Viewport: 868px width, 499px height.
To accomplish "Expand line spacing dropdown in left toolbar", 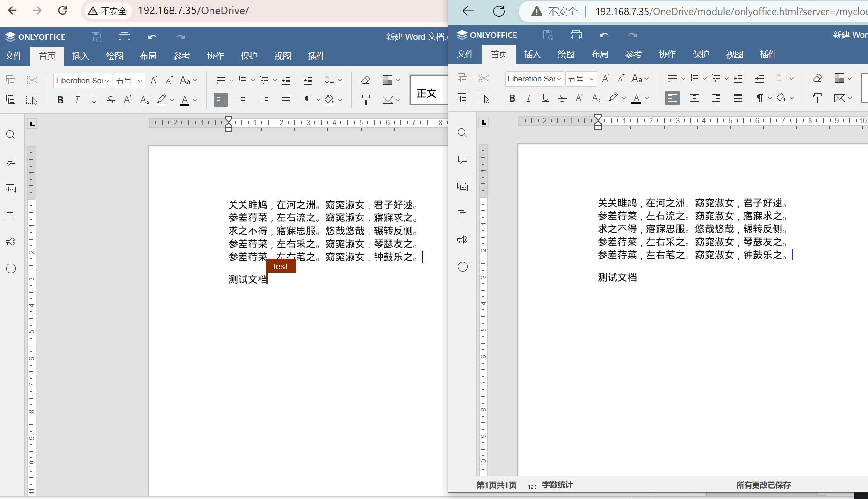I will (340, 81).
